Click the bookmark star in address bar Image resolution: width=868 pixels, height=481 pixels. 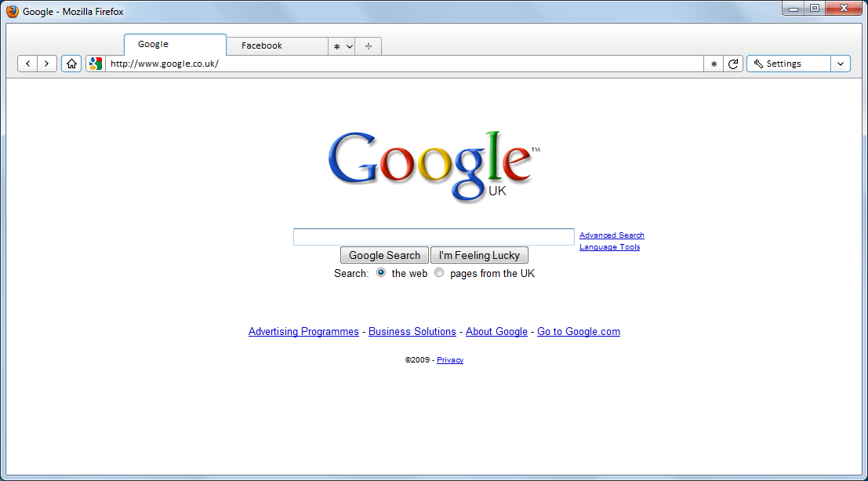click(714, 64)
